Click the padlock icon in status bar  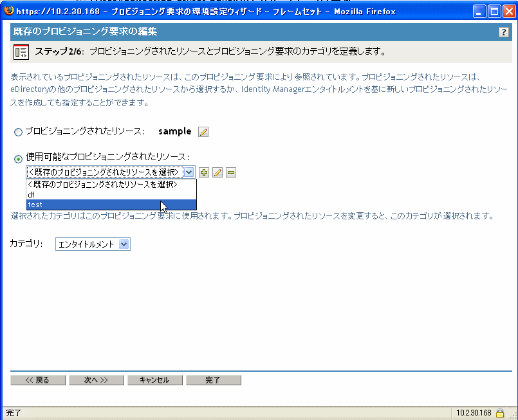pyautogui.click(x=500, y=413)
